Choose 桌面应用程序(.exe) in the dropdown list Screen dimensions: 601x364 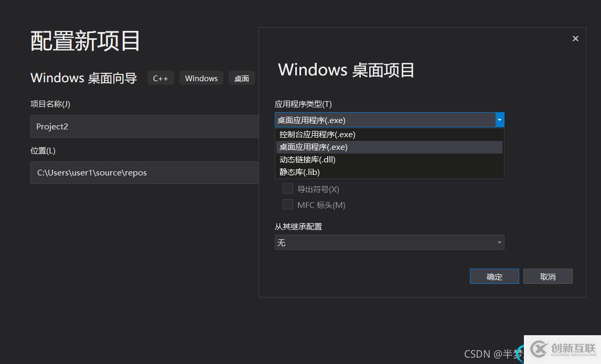click(314, 147)
